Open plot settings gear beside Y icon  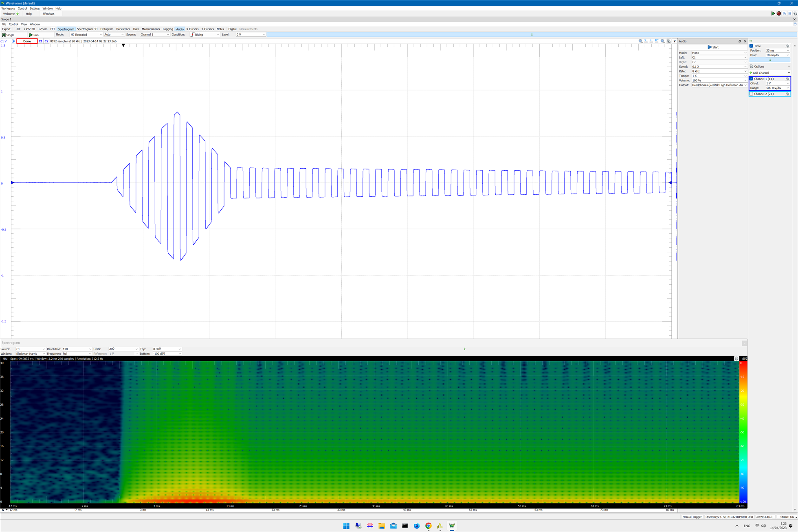coord(668,41)
